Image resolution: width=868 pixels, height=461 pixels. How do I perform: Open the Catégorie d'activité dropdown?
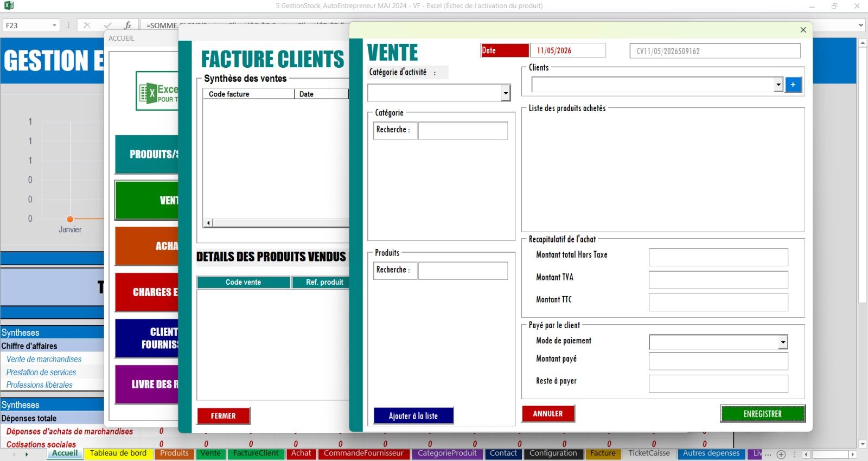506,93
